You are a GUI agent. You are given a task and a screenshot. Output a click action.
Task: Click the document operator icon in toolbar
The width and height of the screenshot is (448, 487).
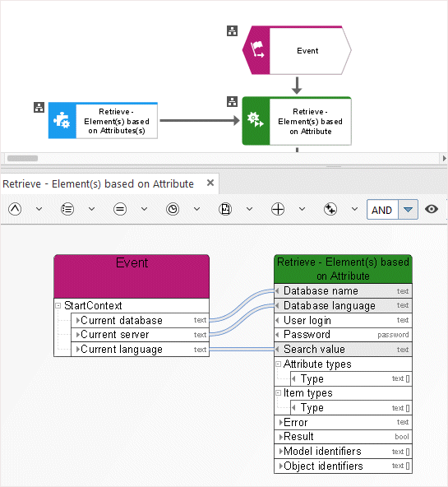pos(225,209)
